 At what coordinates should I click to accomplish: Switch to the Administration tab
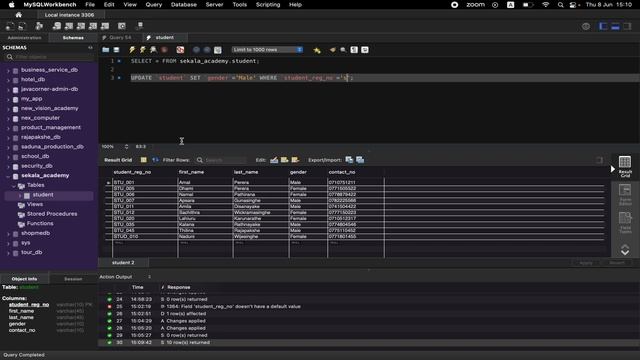click(24, 38)
